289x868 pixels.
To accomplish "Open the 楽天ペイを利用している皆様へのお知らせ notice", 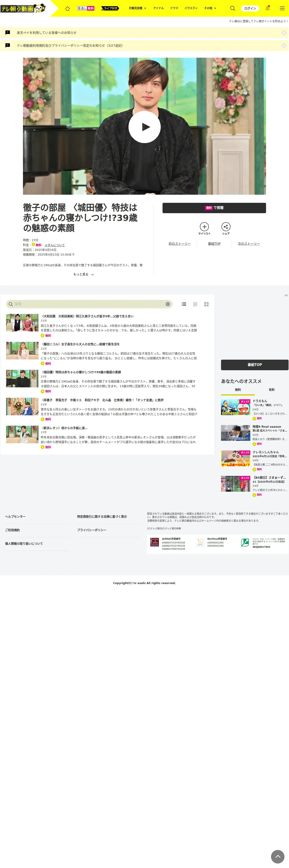I will tap(46, 33).
